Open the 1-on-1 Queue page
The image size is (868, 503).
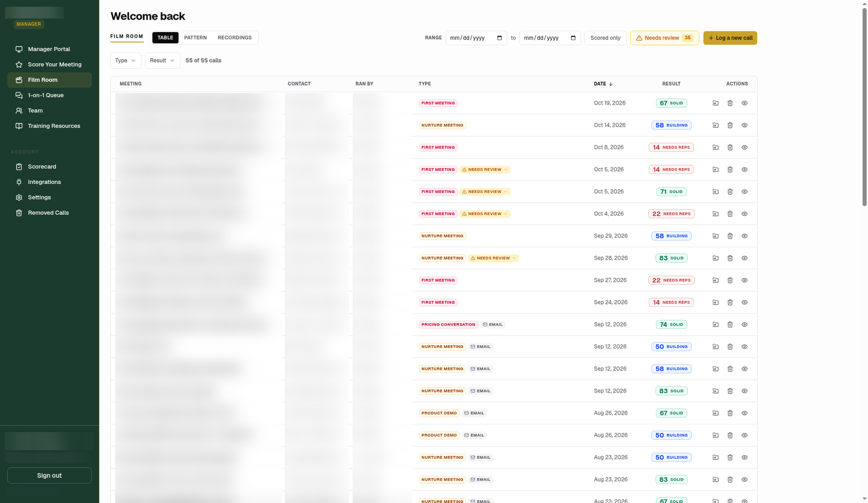click(49, 95)
